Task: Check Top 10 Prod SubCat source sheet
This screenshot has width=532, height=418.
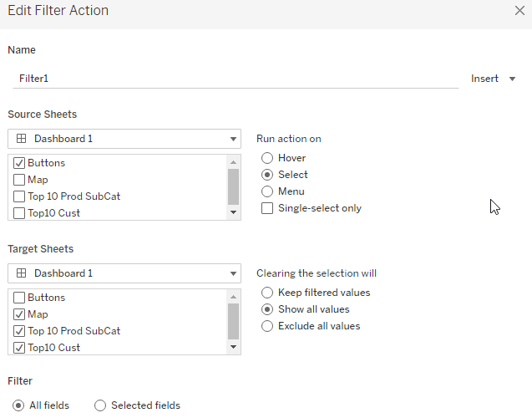Action: click(19, 196)
